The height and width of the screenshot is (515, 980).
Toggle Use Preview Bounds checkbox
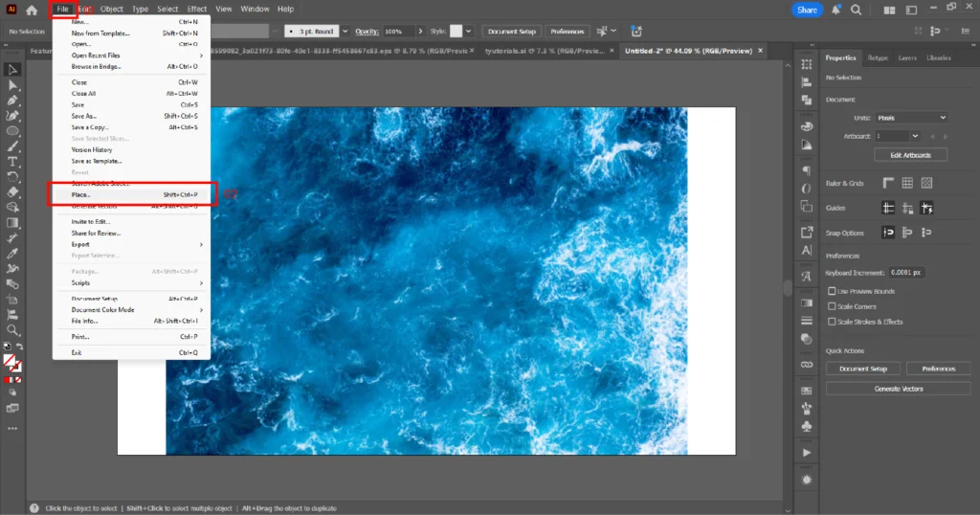[832, 291]
